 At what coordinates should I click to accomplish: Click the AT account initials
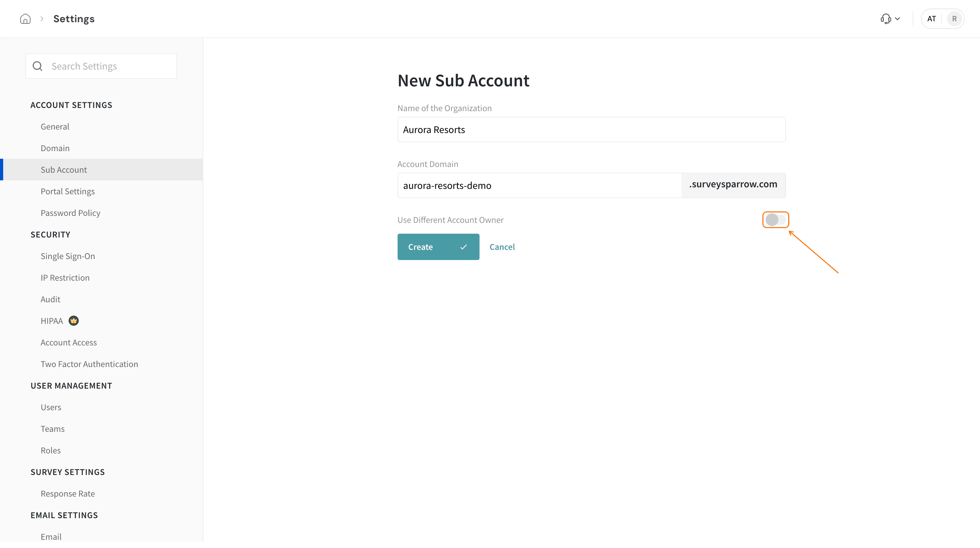tap(931, 19)
